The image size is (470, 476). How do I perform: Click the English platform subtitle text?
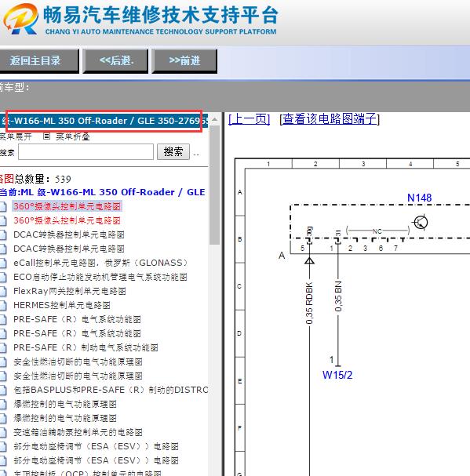(x=161, y=31)
